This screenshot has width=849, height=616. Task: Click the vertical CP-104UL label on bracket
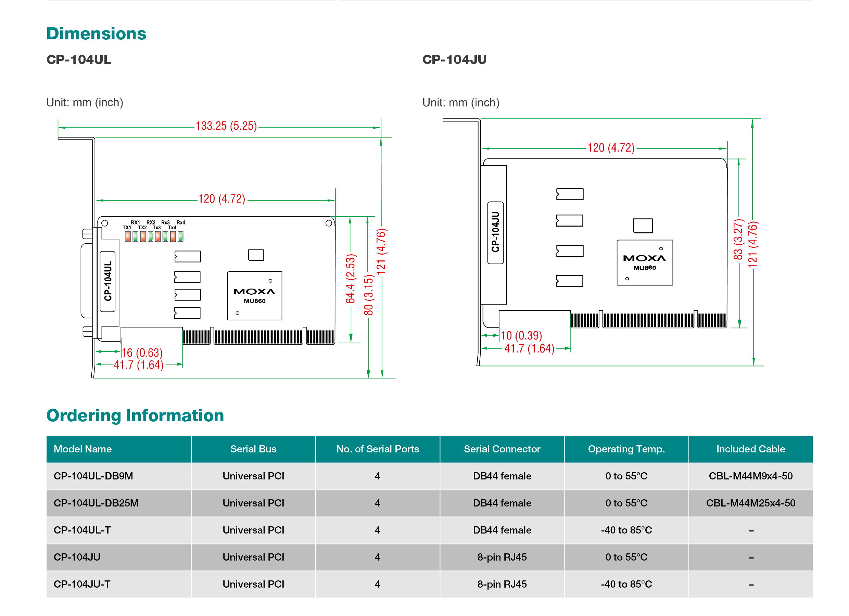pyautogui.click(x=108, y=281)
